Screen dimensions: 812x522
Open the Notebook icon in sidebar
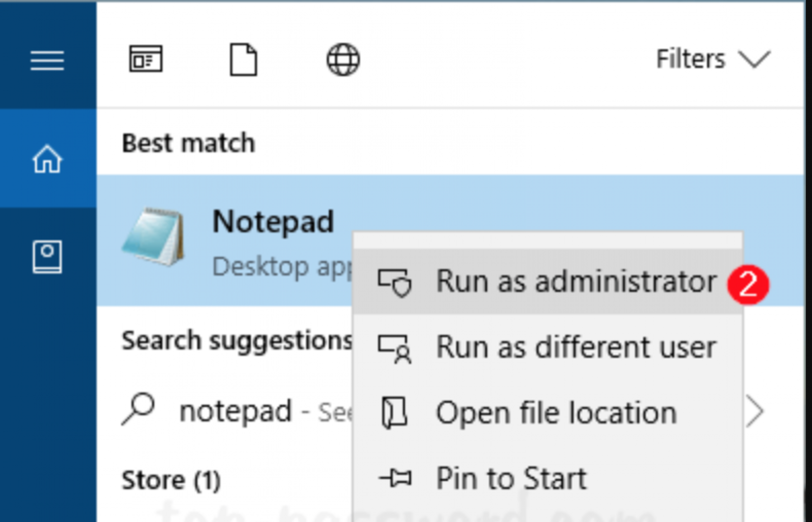tap(47, 257)
